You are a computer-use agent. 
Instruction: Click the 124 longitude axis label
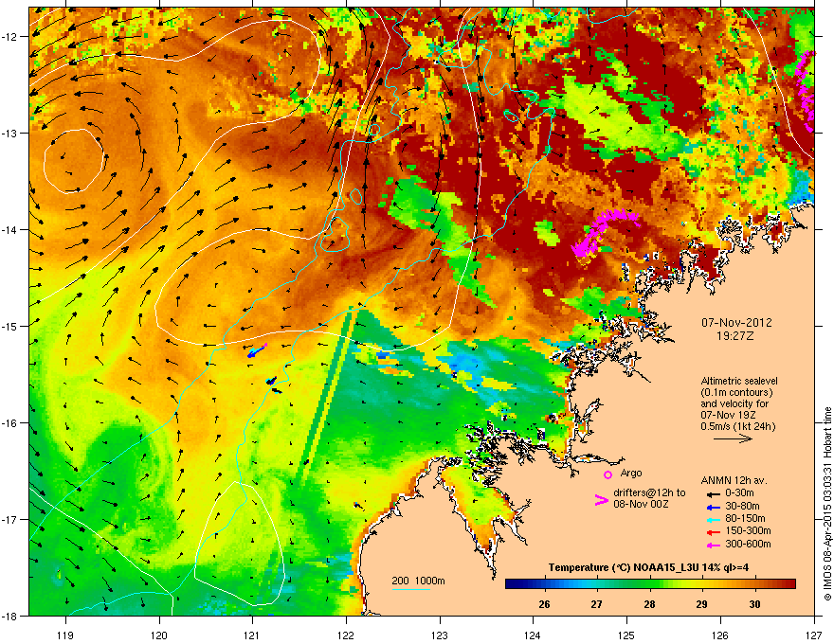click(533, 635)
